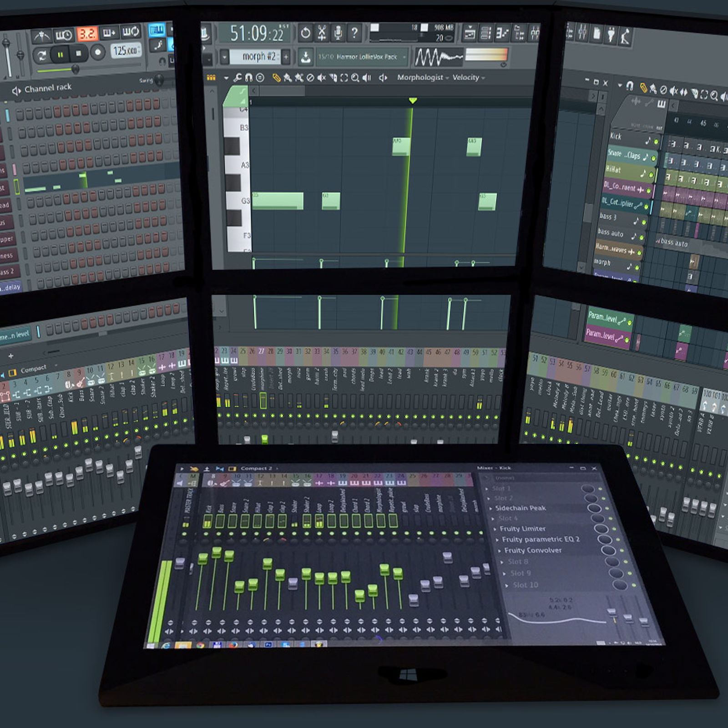Open the Piano roll view icon
This screenshot has width=728, height=728.
point(502,33)
